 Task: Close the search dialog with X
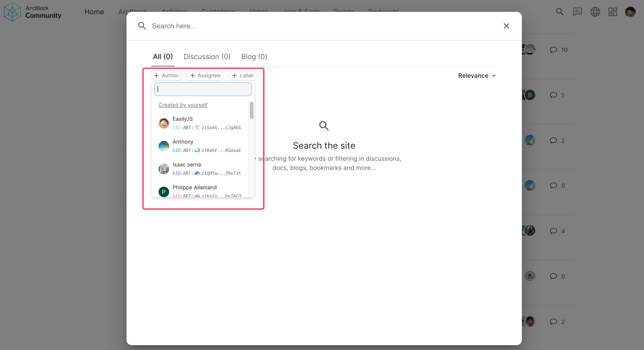(x=506, y=26)
